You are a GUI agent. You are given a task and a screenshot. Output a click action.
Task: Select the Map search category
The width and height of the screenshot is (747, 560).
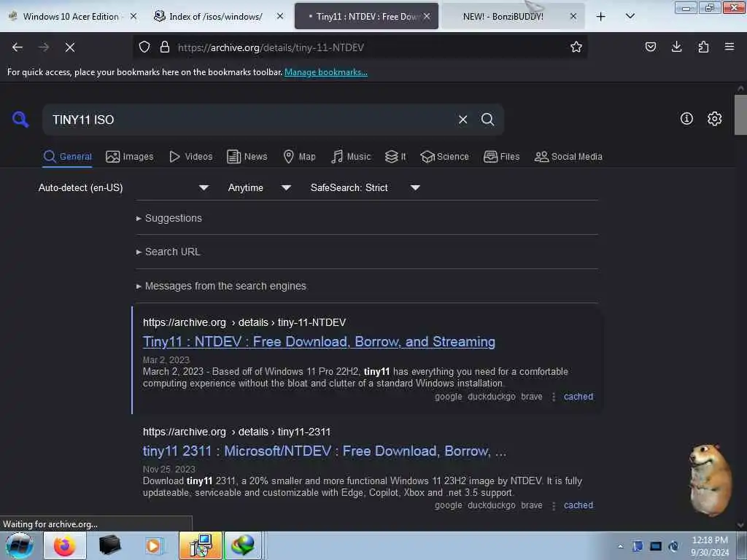point(299,157)
